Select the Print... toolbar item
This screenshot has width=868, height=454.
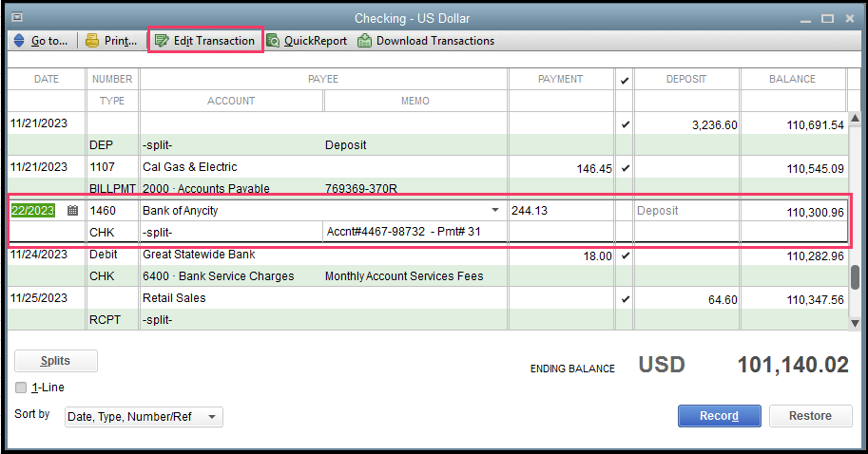click(x=112, y=41)
